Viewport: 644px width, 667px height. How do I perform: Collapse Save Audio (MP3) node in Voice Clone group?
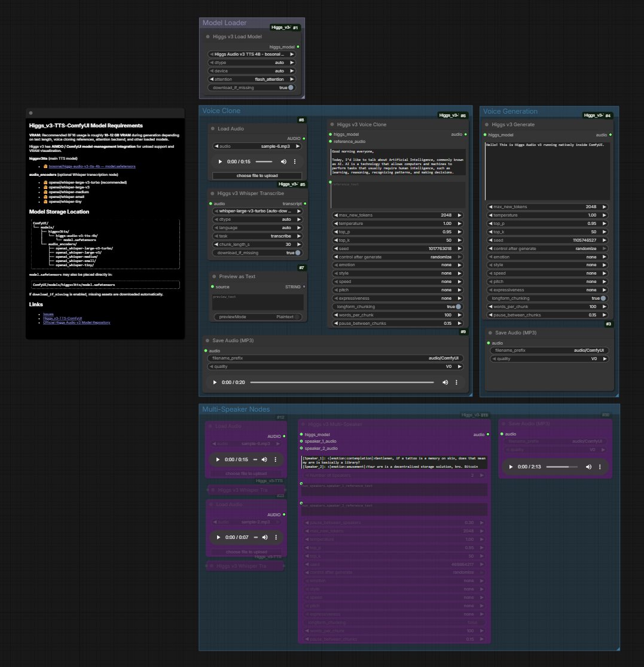tap(207, 340)
